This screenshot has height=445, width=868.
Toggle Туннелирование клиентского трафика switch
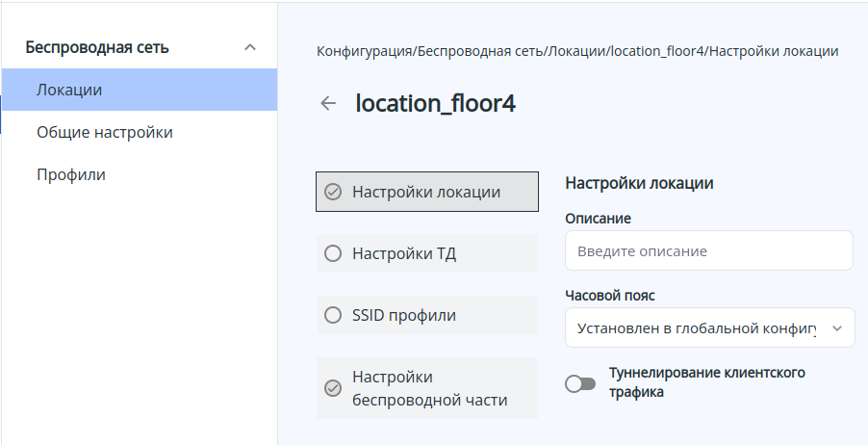click(x=580, y=384)
